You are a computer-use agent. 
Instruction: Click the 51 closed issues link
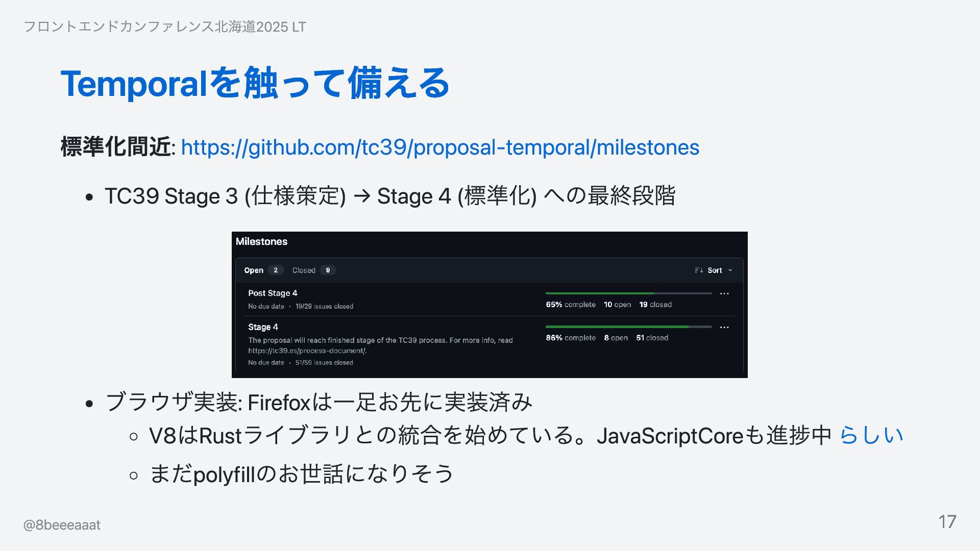pos(652,338)
